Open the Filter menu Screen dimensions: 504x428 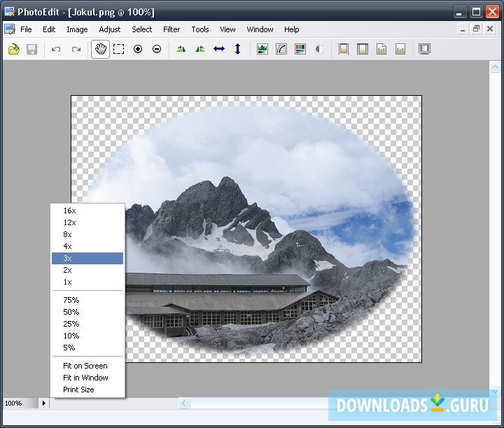tap(171, 29)
